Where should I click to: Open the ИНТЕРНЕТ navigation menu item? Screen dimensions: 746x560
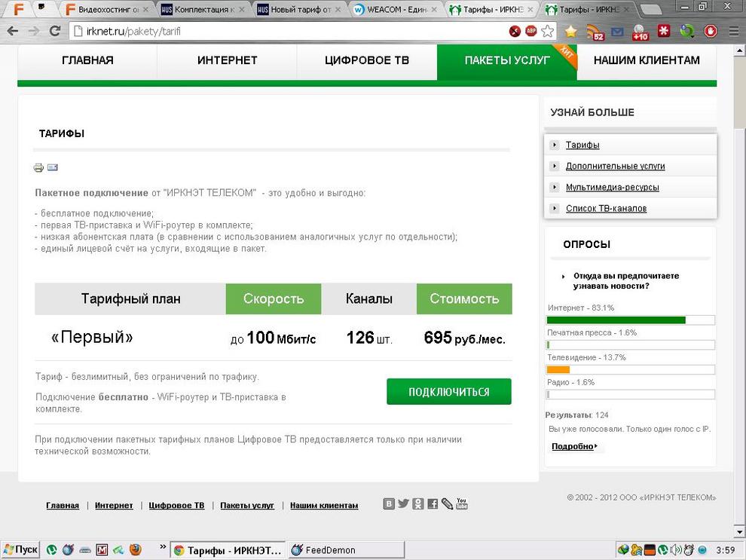(227, 60)
